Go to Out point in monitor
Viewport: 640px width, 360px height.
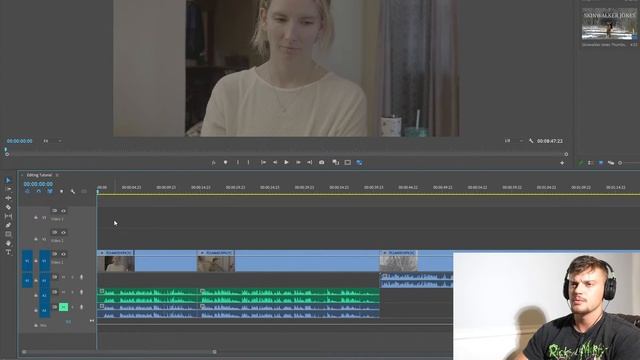[x=309, y=162]
